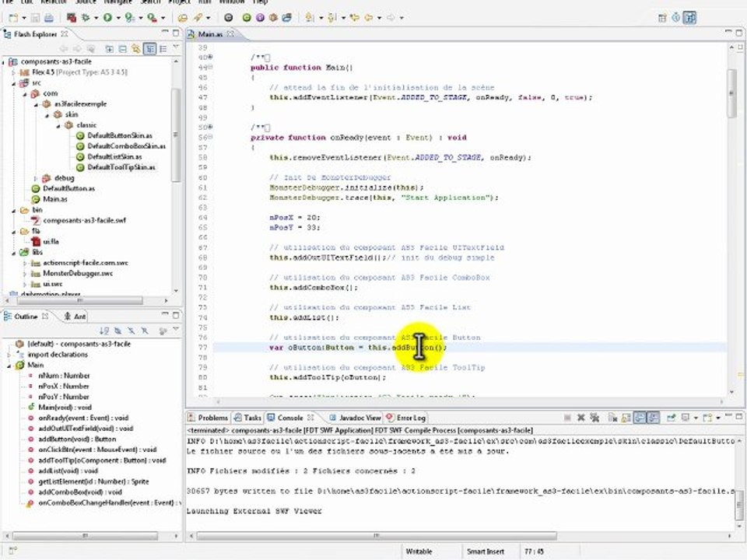Click the Debug bug icon in toolbar
This screenshot has width=747, height=560.
coord(85,16)
